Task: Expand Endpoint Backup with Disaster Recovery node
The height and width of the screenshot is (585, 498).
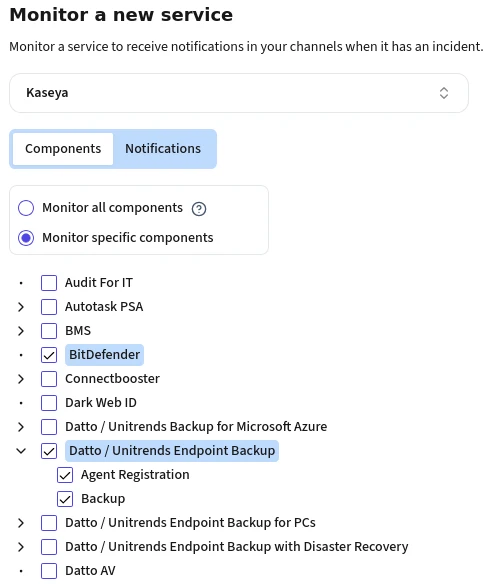Action: (x=21, y=547)
